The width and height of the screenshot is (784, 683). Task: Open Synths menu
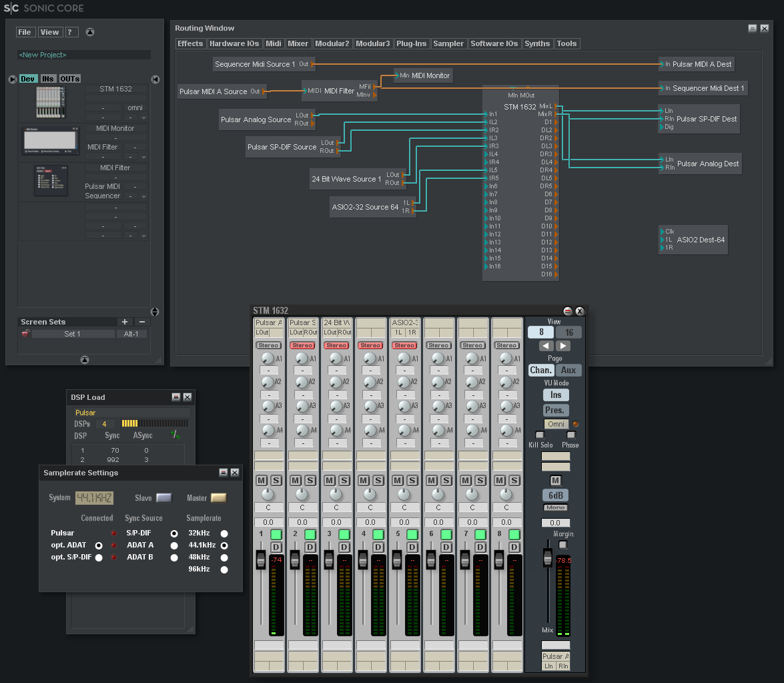[x=537, y=43]
